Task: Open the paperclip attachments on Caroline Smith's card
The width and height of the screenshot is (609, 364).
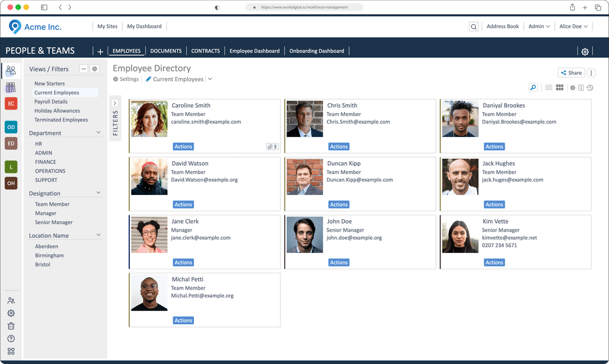Action: point(271,146)
